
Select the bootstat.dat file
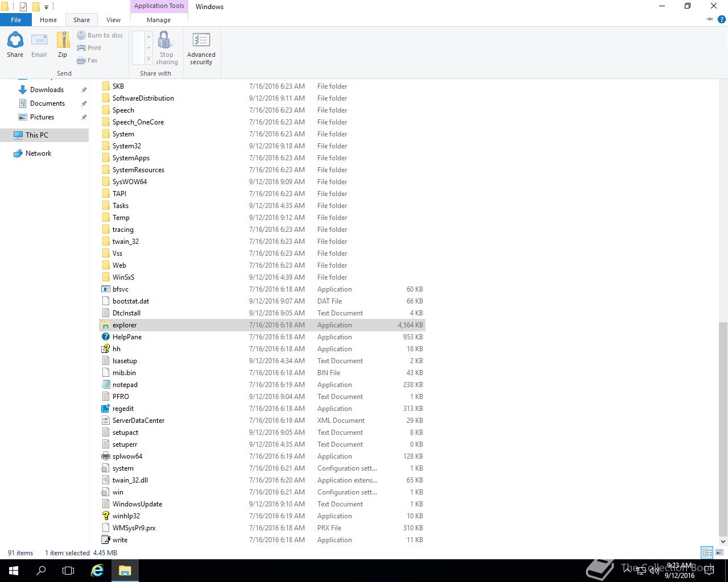click(x=262, y=301)
